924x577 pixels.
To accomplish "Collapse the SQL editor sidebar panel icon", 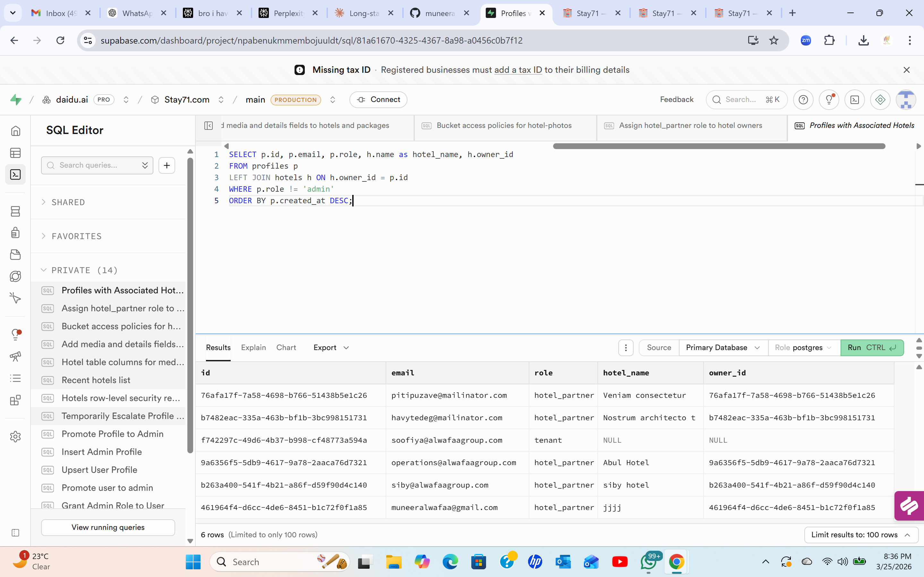I will tap(209, 126).
